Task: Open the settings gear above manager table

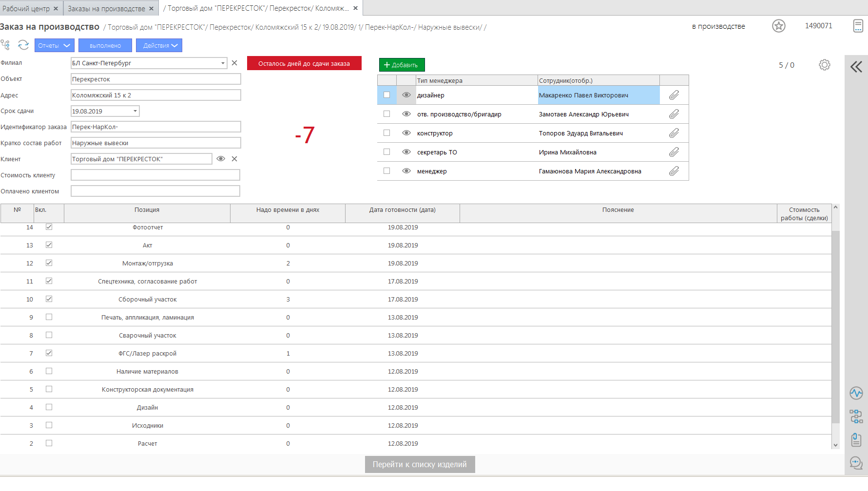Action: coord(824,65)
